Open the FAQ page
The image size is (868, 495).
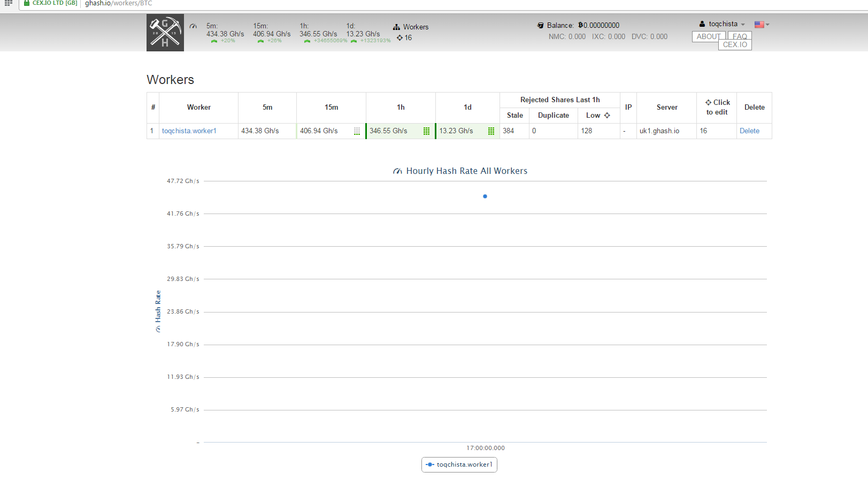(740, 36)
